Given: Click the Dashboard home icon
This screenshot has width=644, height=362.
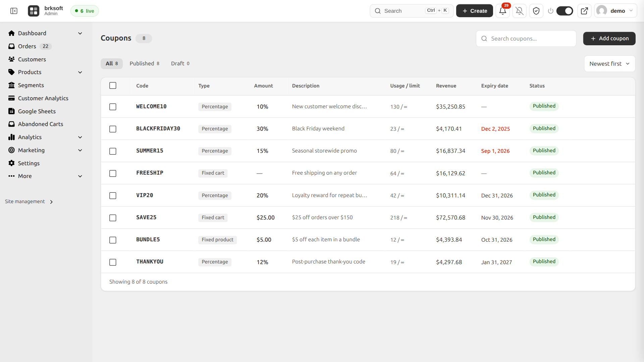Looking at the screenshot, I should pos(11,33).
